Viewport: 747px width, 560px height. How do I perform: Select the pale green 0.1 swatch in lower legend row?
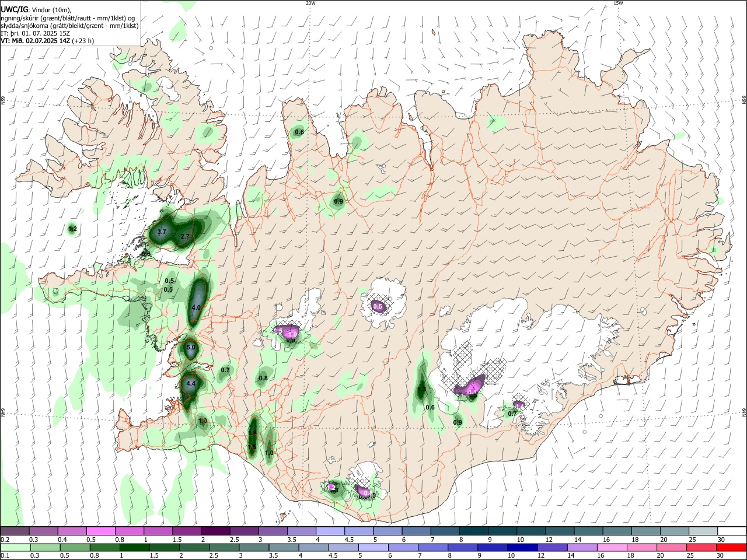[x=15, y=547]
